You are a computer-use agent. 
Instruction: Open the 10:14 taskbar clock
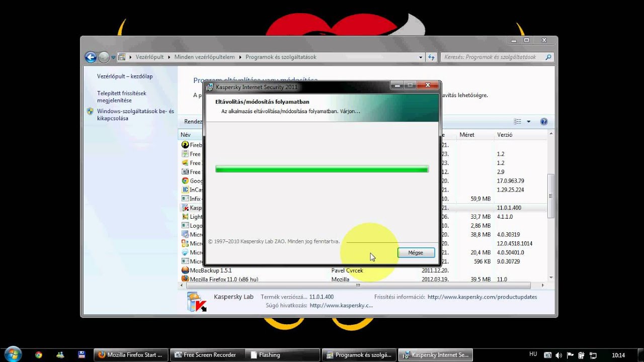click(x=618, y=355)
